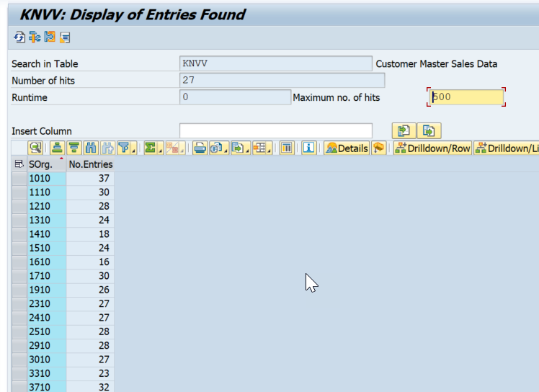Click the Drilldown/Row button
This screenshot has height=392, width=539.
click(x=432, y=148)
